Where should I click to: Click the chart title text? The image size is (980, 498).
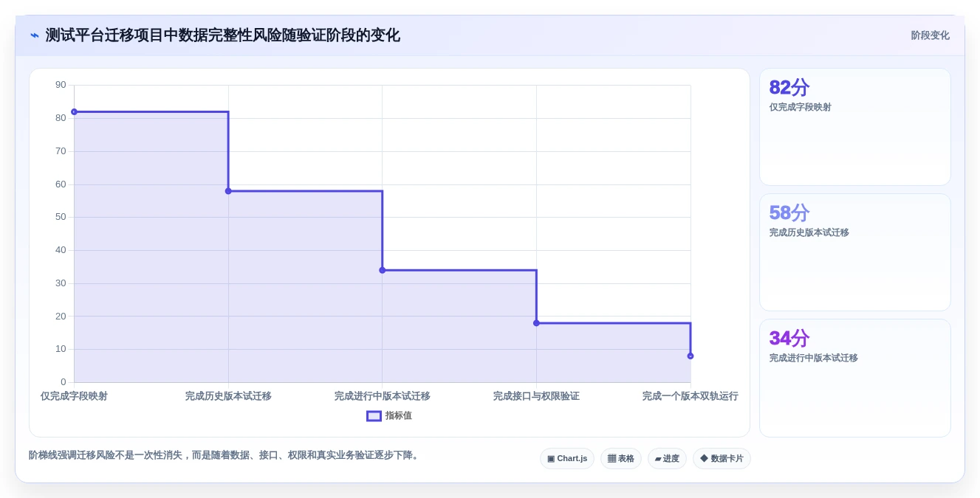pyautogui.click(x=223, y=35)
